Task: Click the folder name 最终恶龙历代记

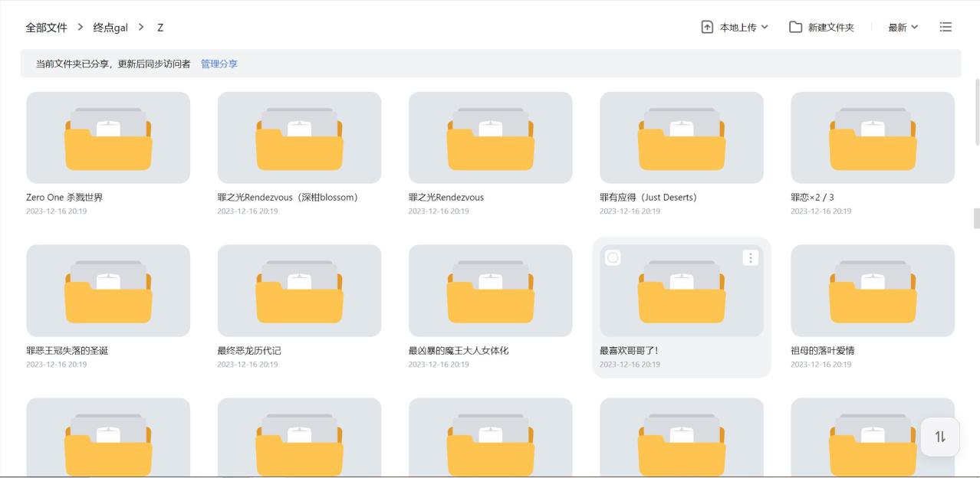Action: pos(249,350)
